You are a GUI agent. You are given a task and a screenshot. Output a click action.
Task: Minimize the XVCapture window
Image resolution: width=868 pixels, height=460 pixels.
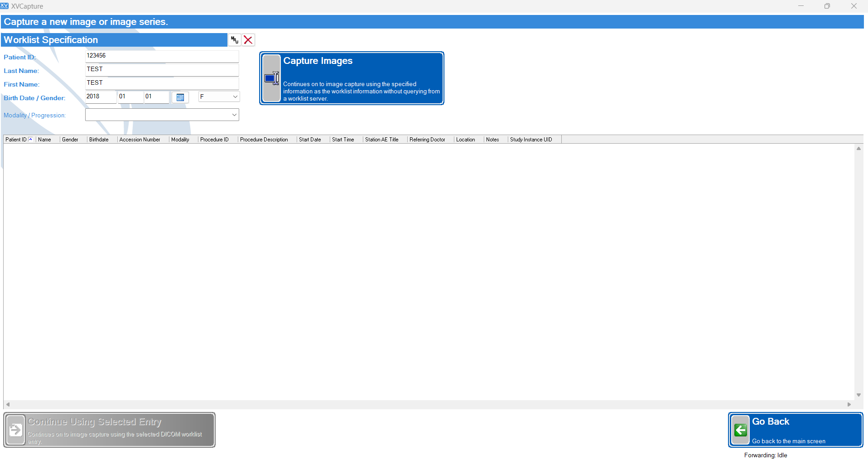801,6
